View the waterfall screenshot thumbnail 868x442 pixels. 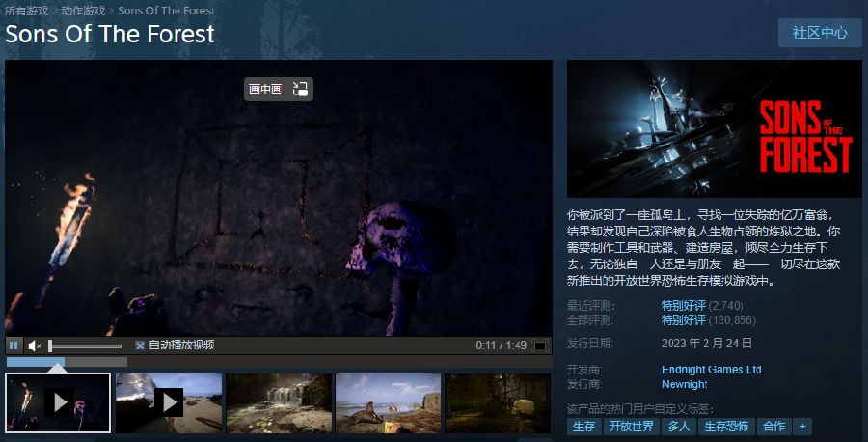[x=279, y=402]
